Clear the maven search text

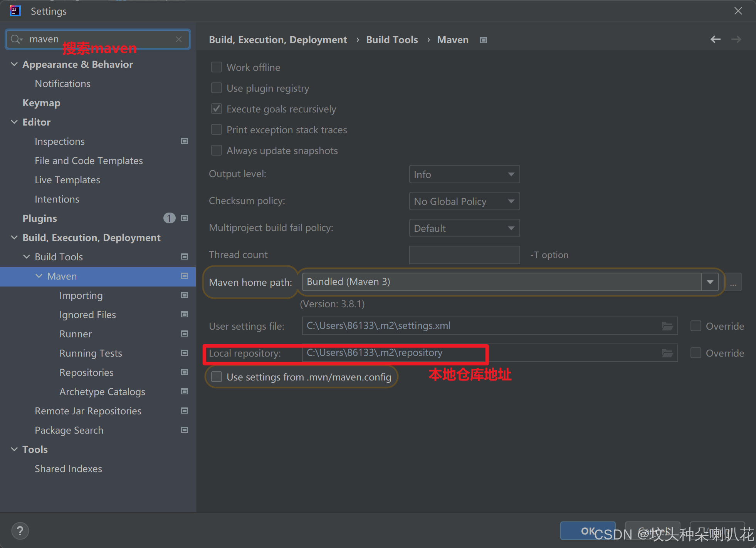pyautogui.click(x=179, y=39)
